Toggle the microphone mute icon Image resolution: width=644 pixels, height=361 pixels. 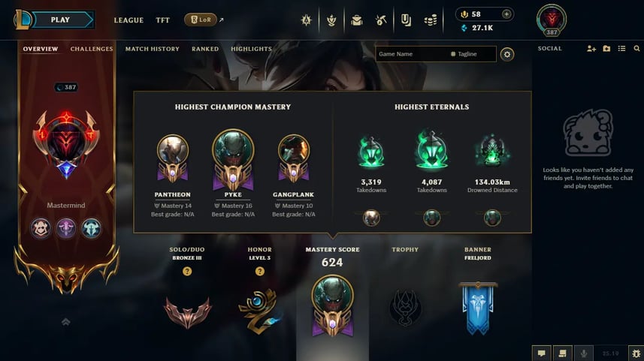pos(583,353)
